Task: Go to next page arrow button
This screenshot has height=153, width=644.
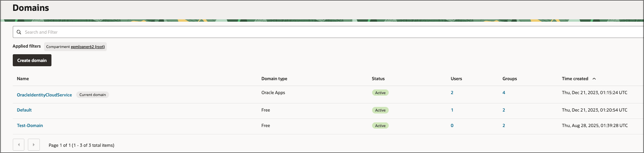Action: [x=34, y=145]
